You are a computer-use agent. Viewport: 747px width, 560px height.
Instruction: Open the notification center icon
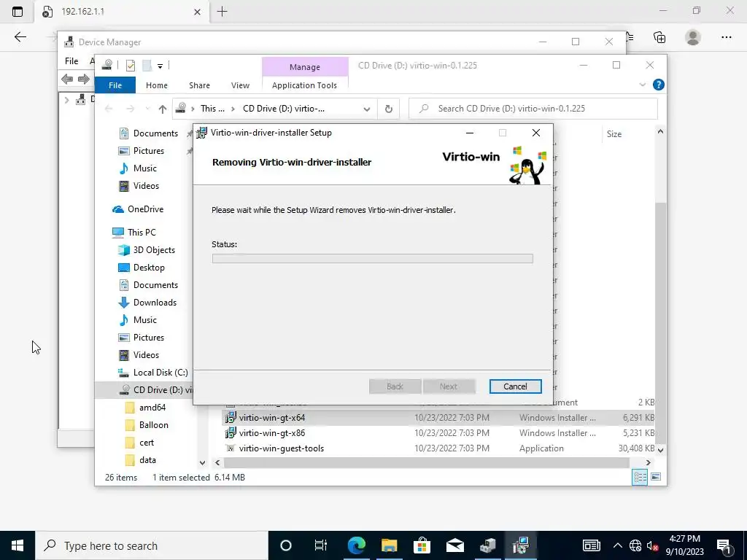[724, 546]
